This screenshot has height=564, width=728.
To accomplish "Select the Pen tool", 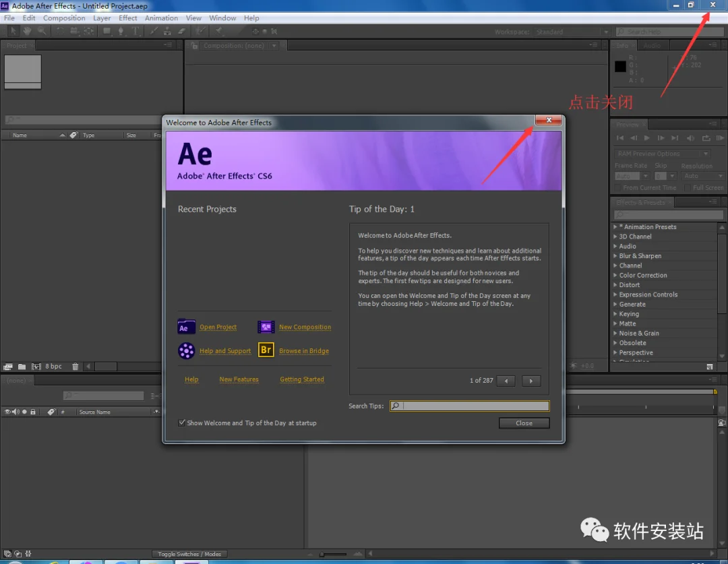I will tap(121, 31).
